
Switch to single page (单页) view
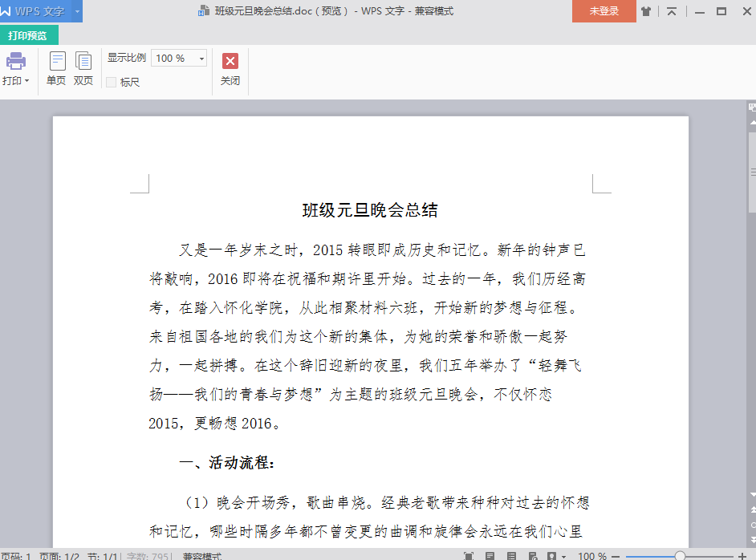56,68
